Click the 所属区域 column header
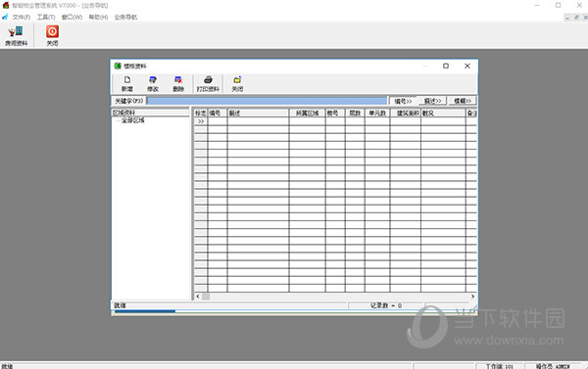Image resolution: width=588 pixels, height=369 pixels. click(308, 113)
